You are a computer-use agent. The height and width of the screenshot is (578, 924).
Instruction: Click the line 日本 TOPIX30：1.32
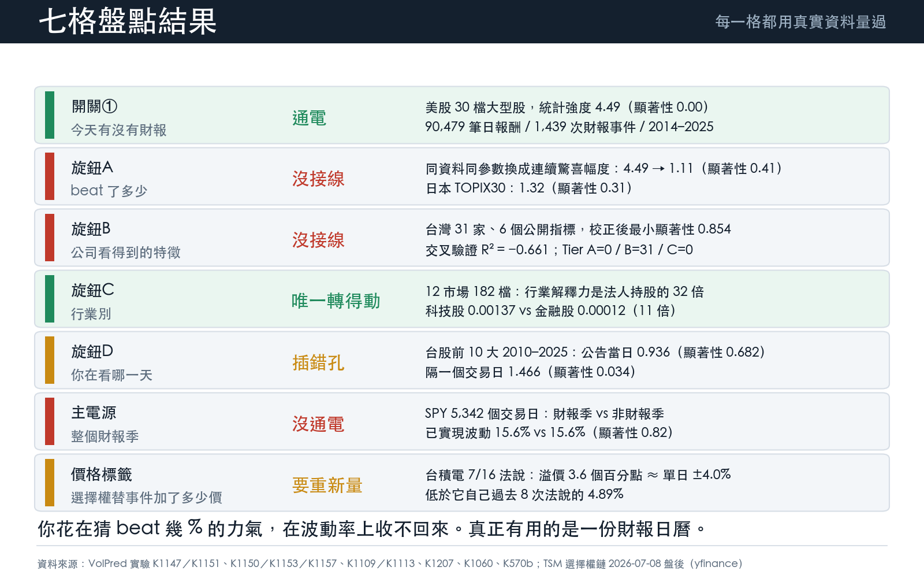(x=528, y=188)
